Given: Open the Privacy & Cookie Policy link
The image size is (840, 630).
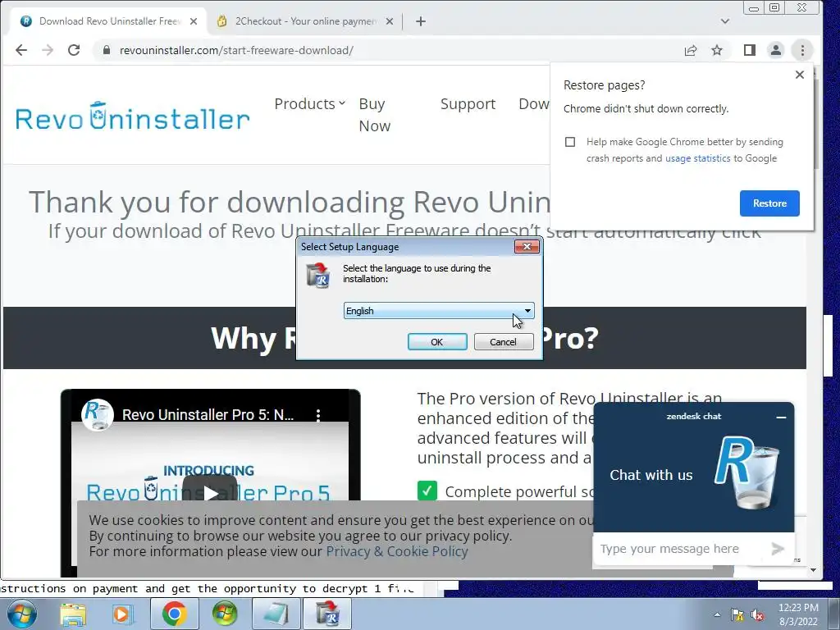Looking at the screenshot, I should pos(397,551).
